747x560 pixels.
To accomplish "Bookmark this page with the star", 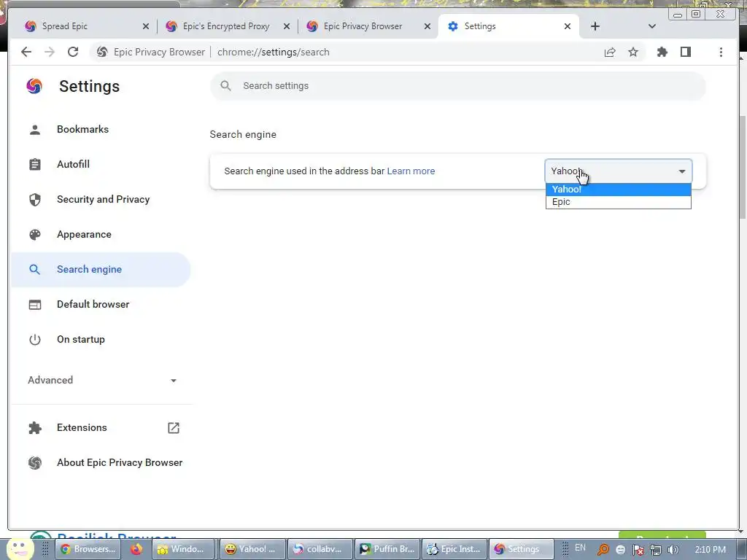I will pyautogui.click(x=633, y=52).
